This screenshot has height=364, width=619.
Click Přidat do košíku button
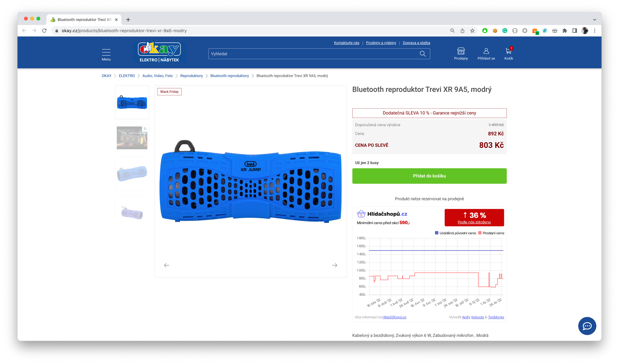point(429,176)
